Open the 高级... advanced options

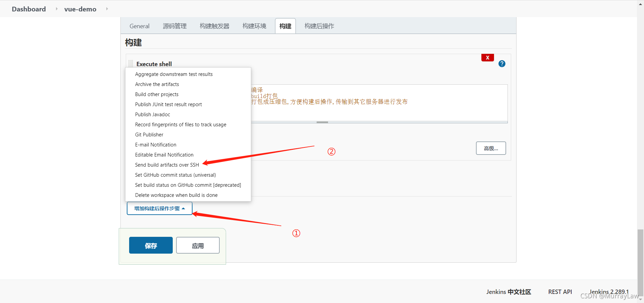click(491, 148)
